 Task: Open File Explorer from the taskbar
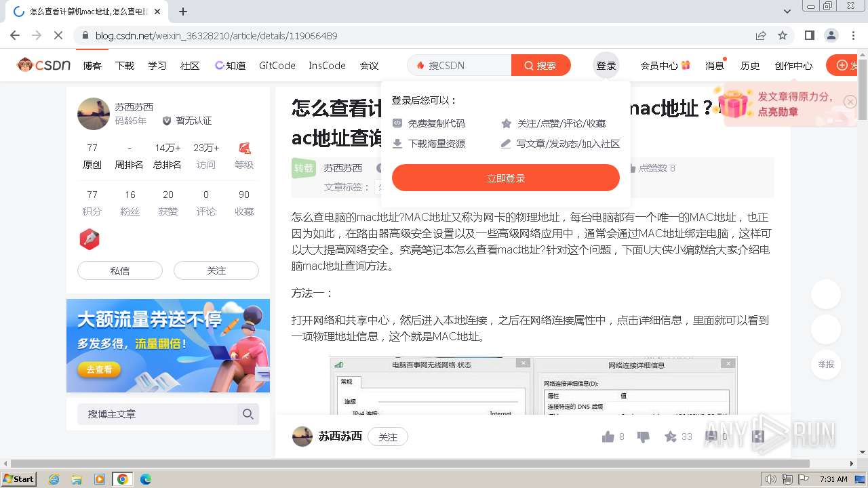click(77, 479)
